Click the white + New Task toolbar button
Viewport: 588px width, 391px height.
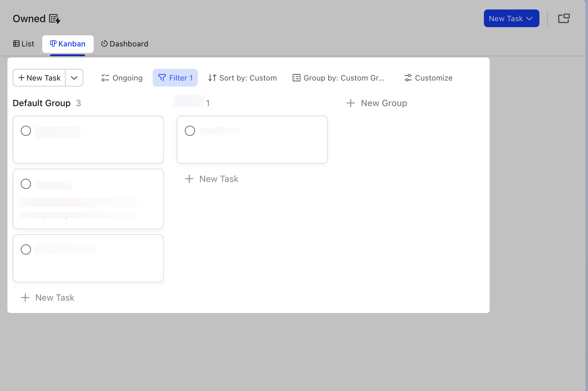pyautogui.click(x=39, y=78)
